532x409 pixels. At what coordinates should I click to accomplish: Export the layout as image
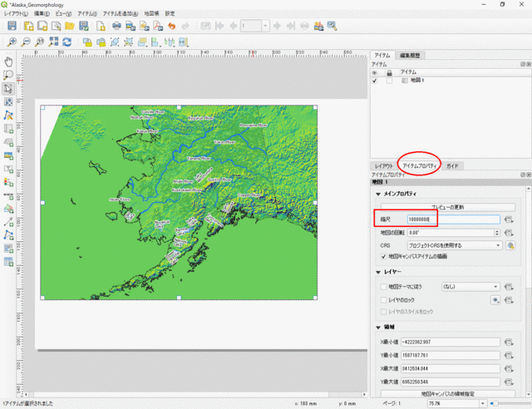[x=131, y=26]
